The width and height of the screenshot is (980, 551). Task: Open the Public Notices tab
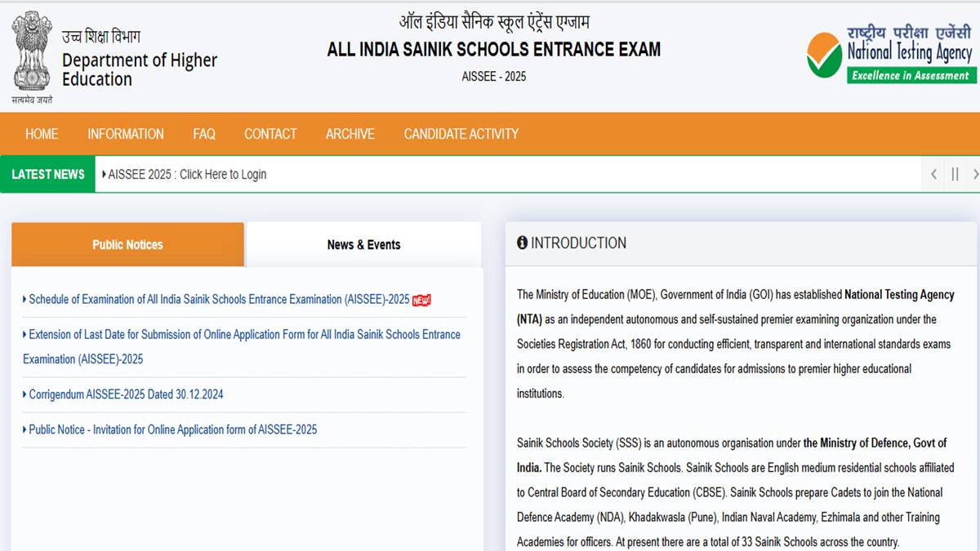[x=127, y=244]
